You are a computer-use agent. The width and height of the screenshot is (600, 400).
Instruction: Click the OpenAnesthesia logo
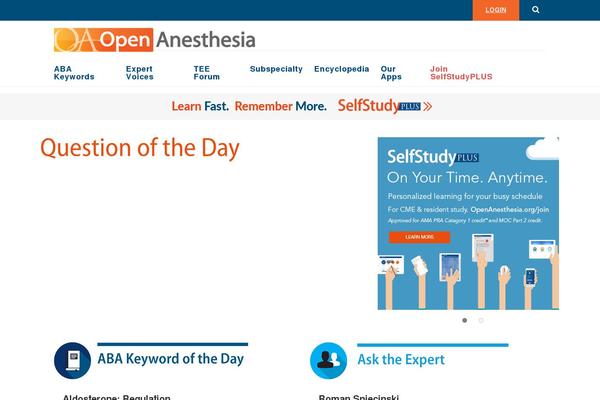pos(155,40)
